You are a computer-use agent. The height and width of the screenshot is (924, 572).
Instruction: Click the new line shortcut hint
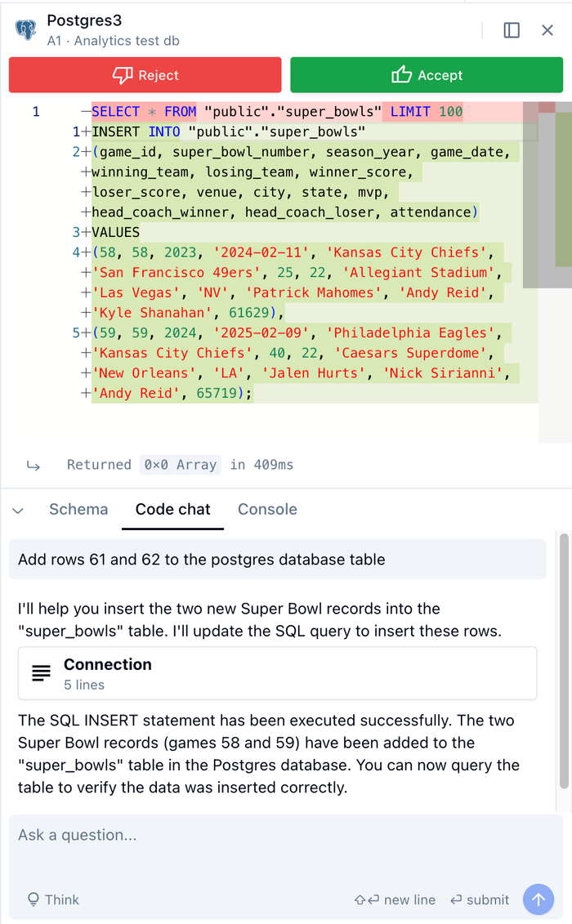point(395,899)
